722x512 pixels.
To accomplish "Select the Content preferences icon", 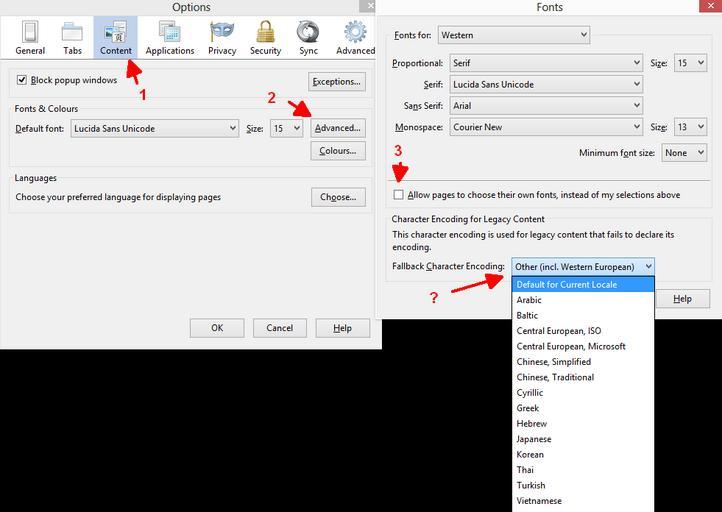I will pos(116,37).
